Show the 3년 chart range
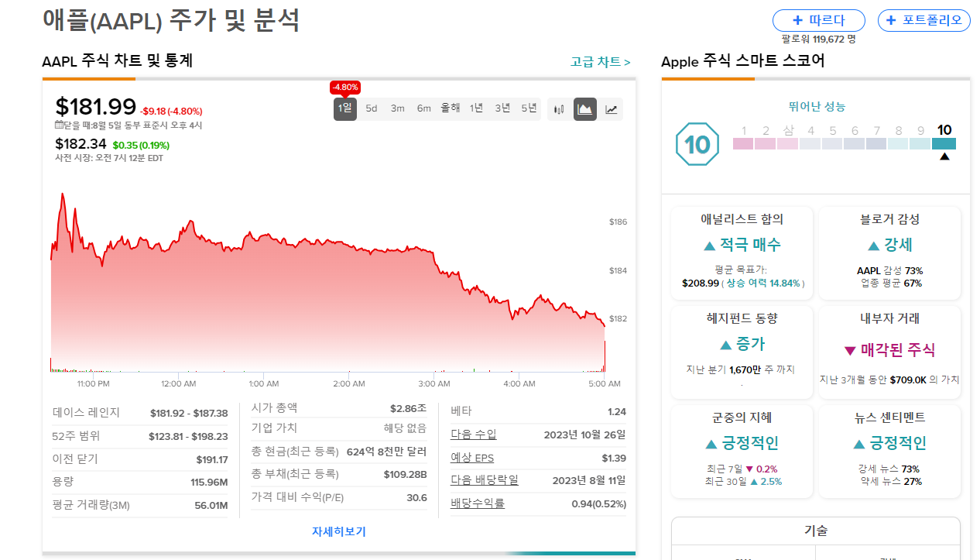980x560 pixels. tap(503, 108)
